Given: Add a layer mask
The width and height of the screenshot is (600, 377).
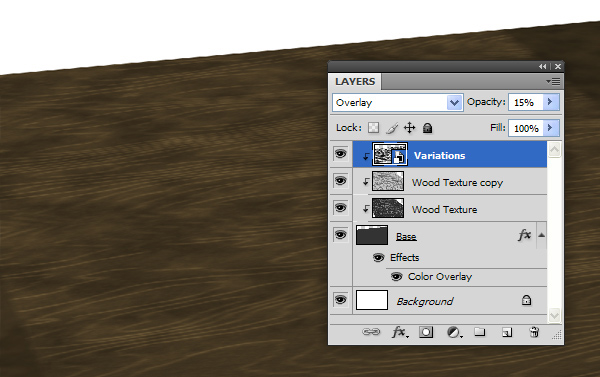Looking at the screenshot, I should [x=426, y=332].
